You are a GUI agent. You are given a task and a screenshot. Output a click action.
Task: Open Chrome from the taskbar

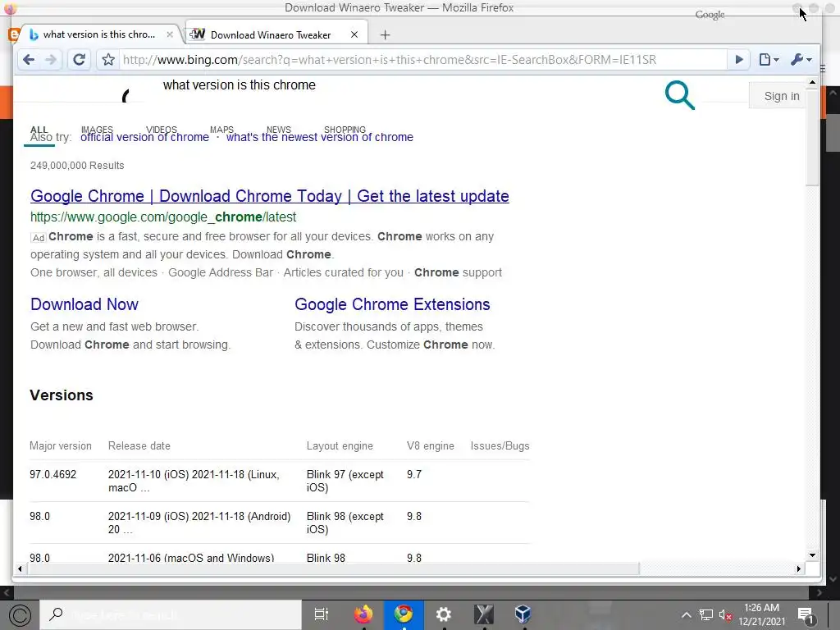point(404,614)
